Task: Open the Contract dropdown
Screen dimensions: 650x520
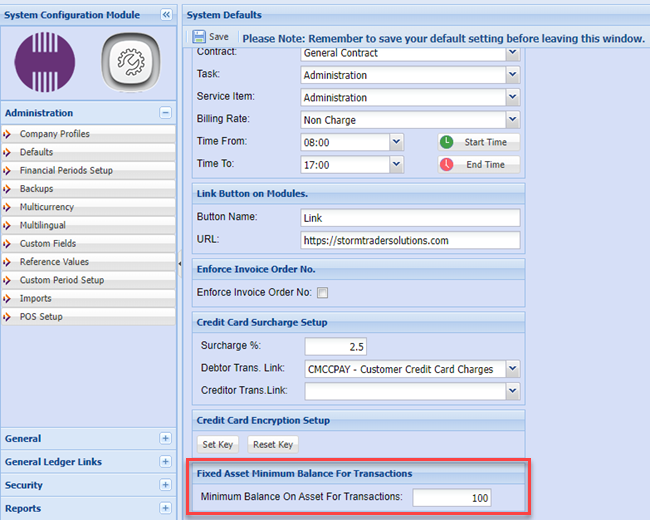Action: click(x=513, y=53)
